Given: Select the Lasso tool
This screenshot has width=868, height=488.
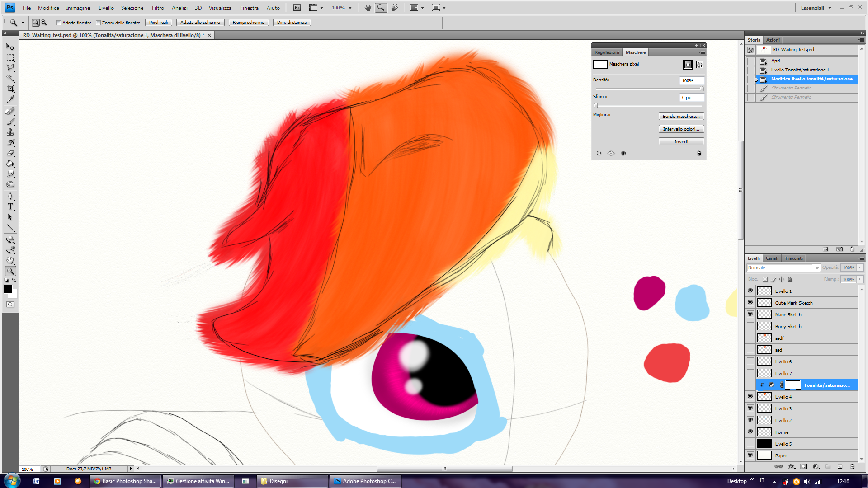Looking at the screenshot, I should (10, 68).
